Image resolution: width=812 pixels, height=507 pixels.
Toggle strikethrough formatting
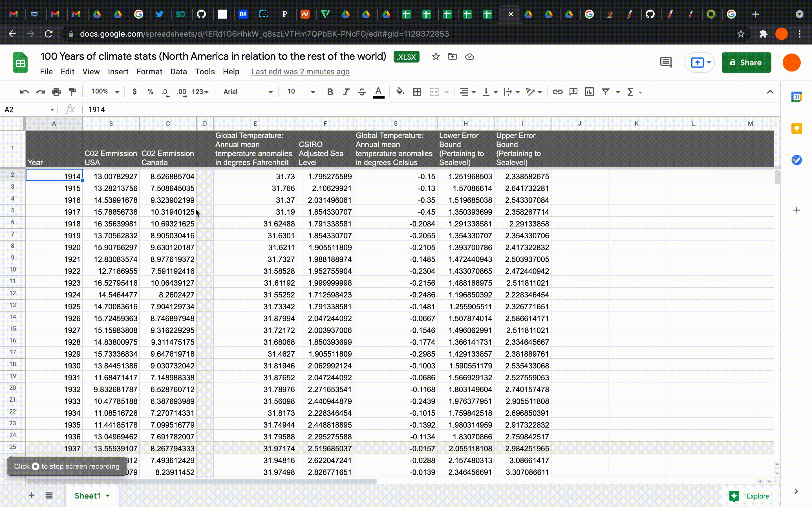coord(362,92)
